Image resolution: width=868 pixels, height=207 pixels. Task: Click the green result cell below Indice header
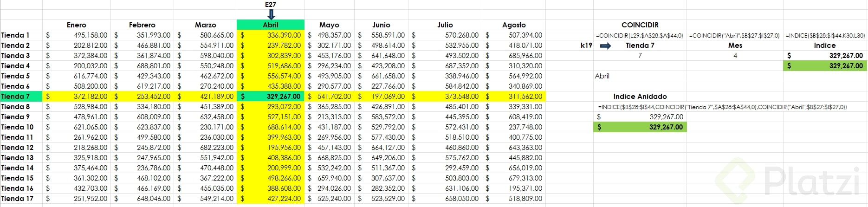[x=825, y=66]
